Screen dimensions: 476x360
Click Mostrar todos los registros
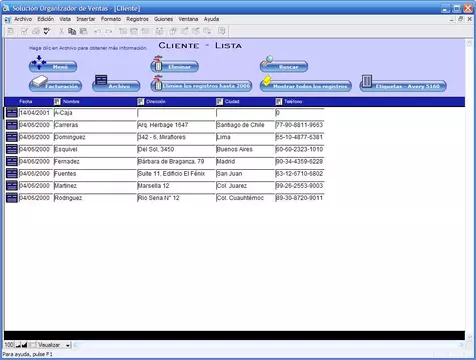point(306,84)
